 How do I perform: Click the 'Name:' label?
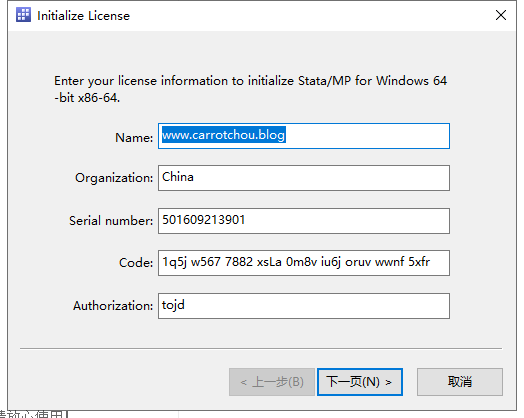pos(134,138)
